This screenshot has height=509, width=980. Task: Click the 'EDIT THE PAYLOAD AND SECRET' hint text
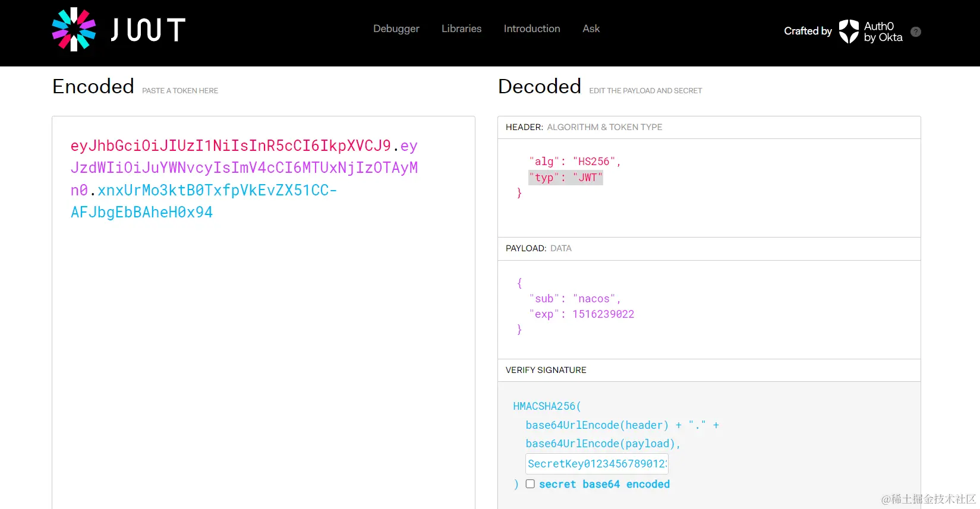pyautogui.click(x=645, y=91)
